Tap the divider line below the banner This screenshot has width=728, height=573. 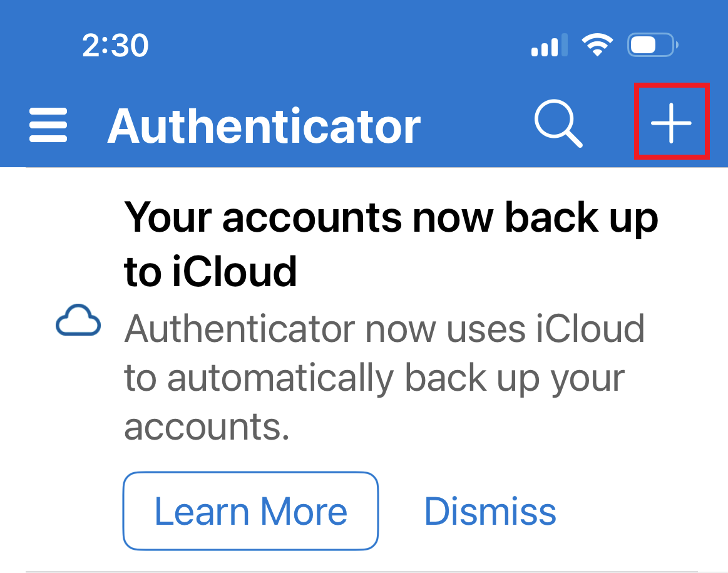click(376, 570)
